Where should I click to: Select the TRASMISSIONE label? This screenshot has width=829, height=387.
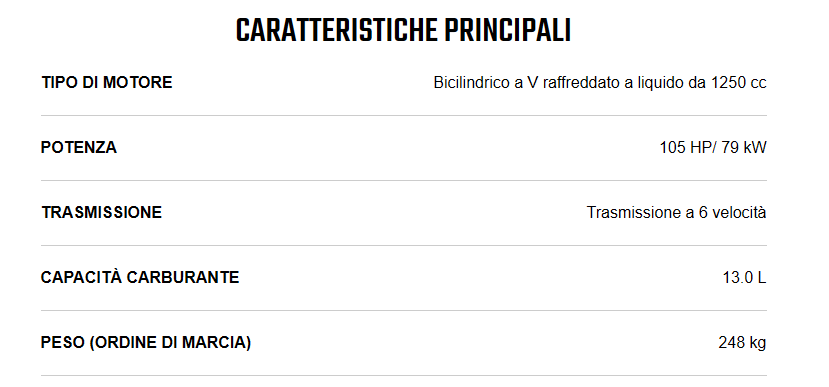(x=102, y=213)
